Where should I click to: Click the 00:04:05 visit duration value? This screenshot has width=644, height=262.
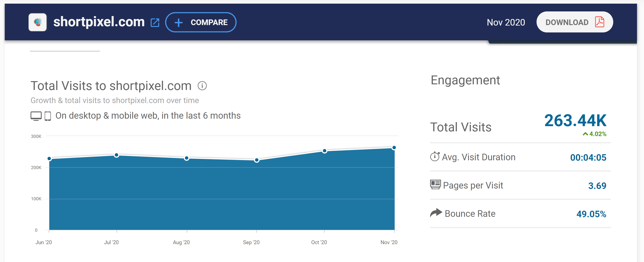click(588, 157)
